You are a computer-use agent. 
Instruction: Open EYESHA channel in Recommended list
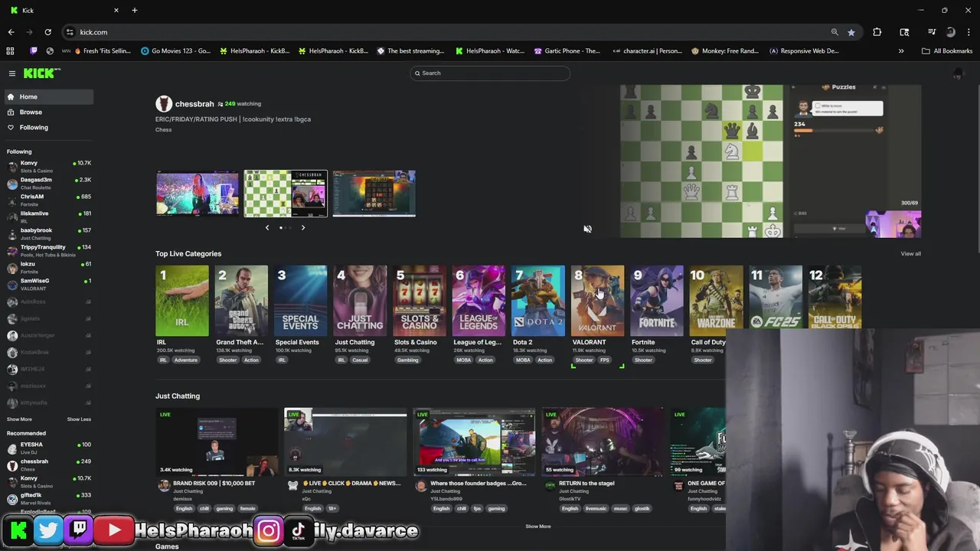47,448
